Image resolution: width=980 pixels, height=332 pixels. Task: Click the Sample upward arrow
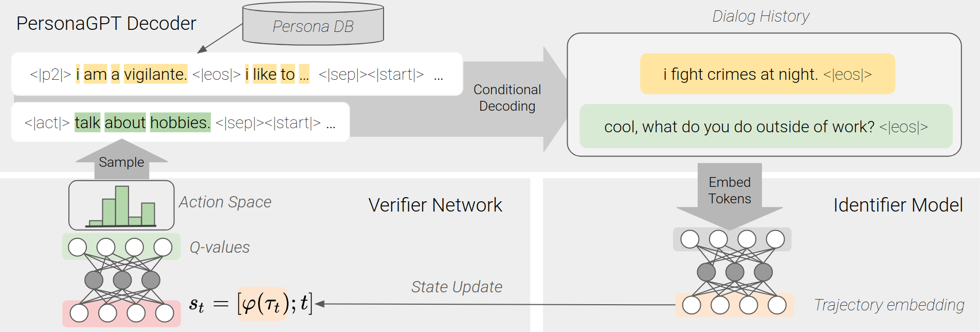[x=121, y=161]
